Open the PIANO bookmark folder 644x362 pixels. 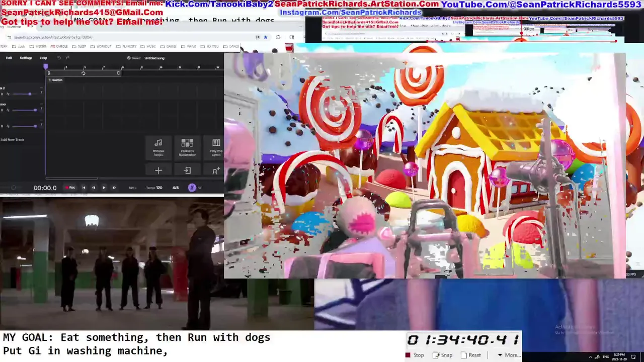pyautogui.click(x=189, y=46)
